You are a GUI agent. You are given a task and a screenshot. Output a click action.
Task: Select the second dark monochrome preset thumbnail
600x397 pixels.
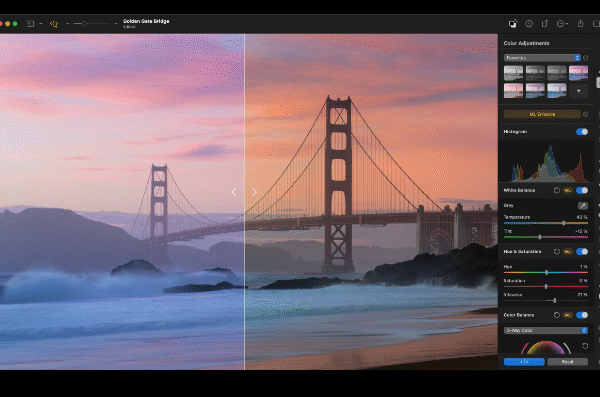click(x=535, y=73)
